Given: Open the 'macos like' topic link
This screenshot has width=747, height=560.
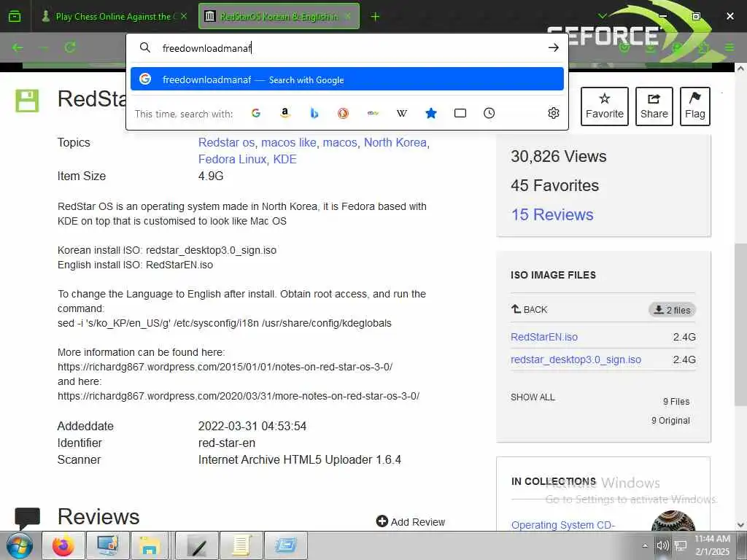Looking at the screenshot, I should 289,142.
